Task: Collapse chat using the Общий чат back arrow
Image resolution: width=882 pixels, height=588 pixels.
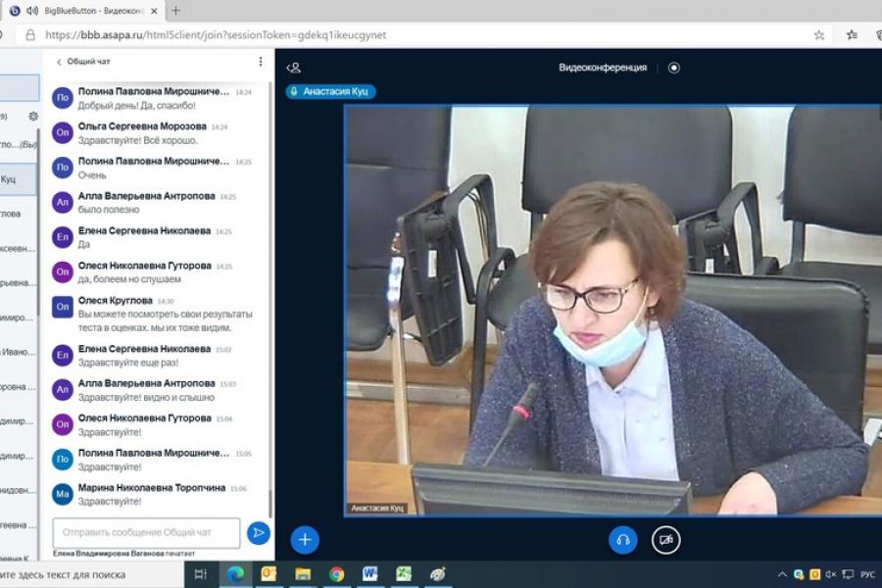Action: coord(59,62)
